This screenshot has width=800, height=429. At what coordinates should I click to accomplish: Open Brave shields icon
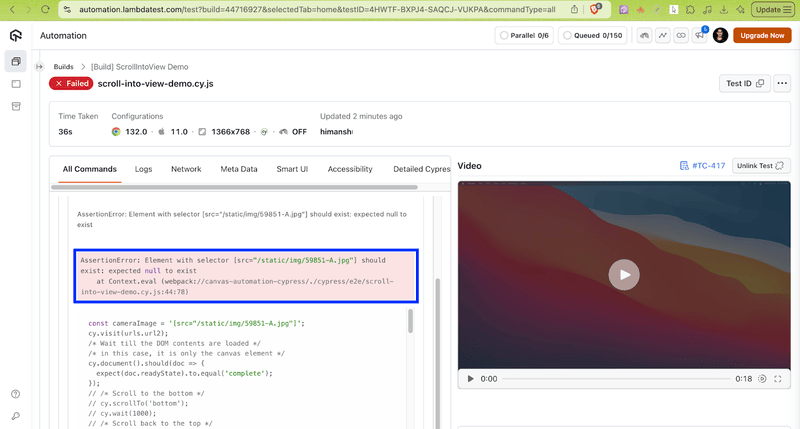[x=595, y=9]
